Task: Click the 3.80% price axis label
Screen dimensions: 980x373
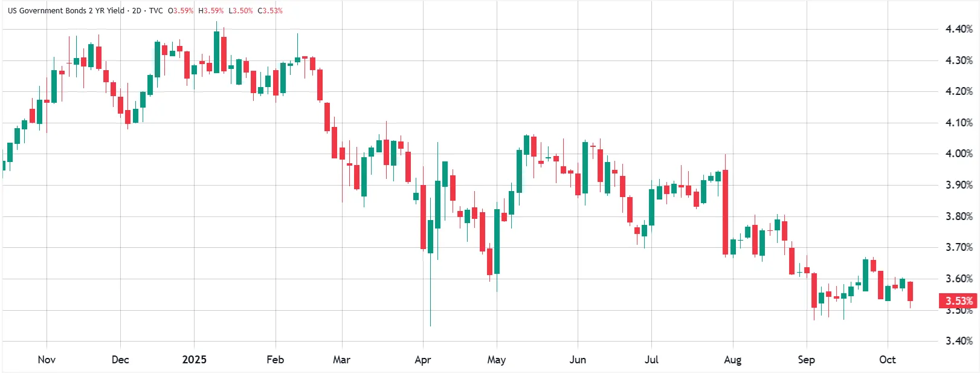Action: coord(959,216)
